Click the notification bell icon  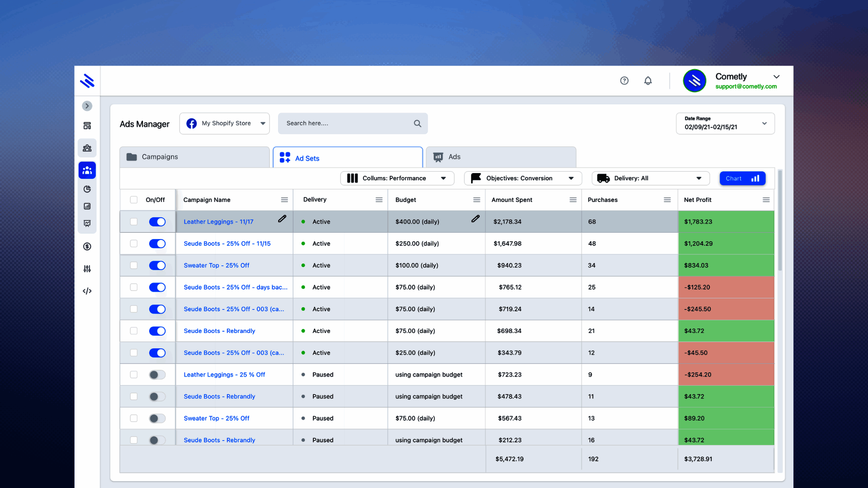(648, 80)
